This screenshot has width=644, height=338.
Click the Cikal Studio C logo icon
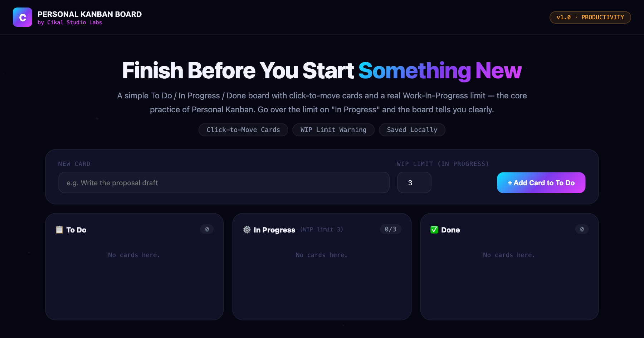(x=23, y=17)
